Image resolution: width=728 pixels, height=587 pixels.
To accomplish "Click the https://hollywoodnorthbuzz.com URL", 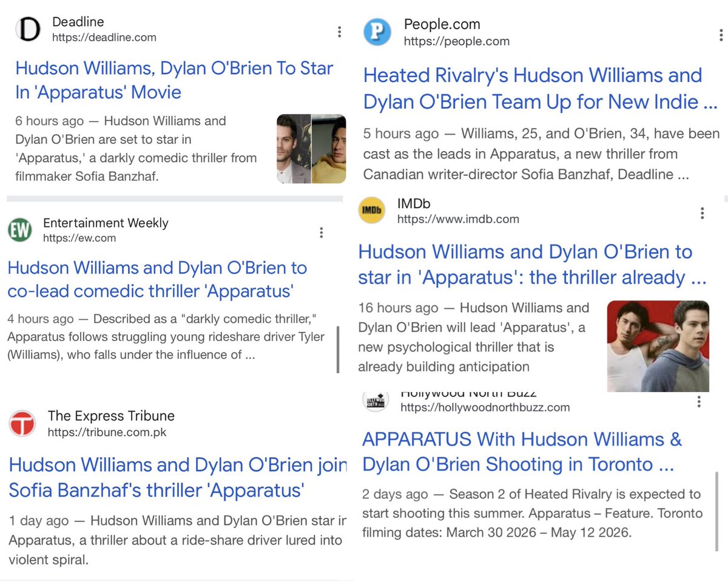I will point(485,407).
